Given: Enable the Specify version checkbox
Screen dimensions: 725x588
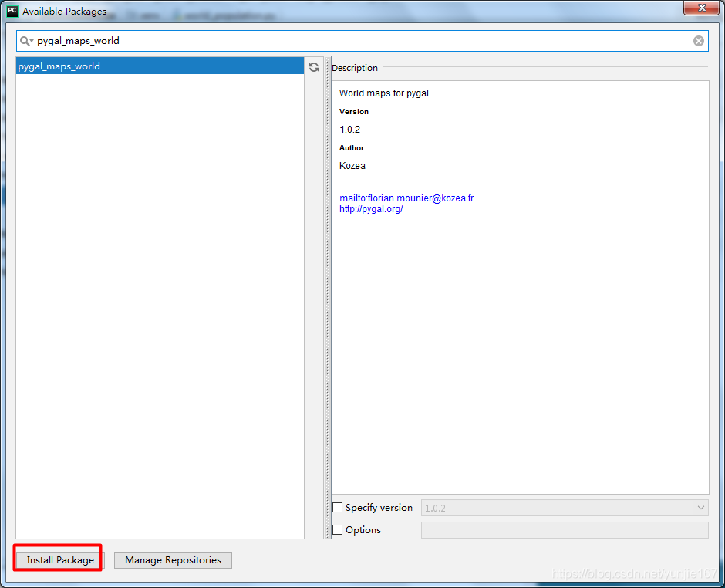Looking at the screenshot, I should [338, 508].
